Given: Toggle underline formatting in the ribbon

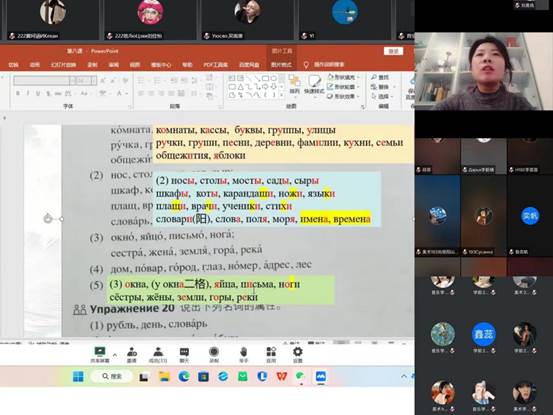Looking at the screenshot, I should pyautogui.click(x=38, y=93).
